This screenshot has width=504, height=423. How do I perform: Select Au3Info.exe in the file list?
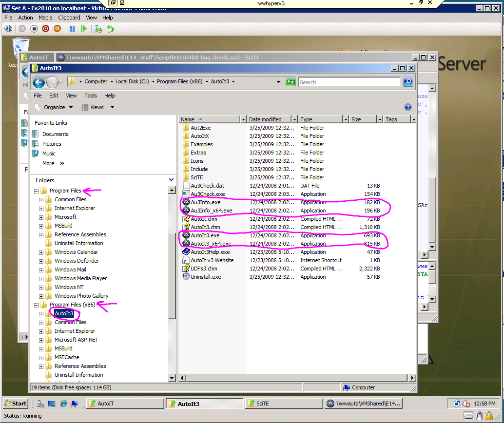tap(205, 202)
